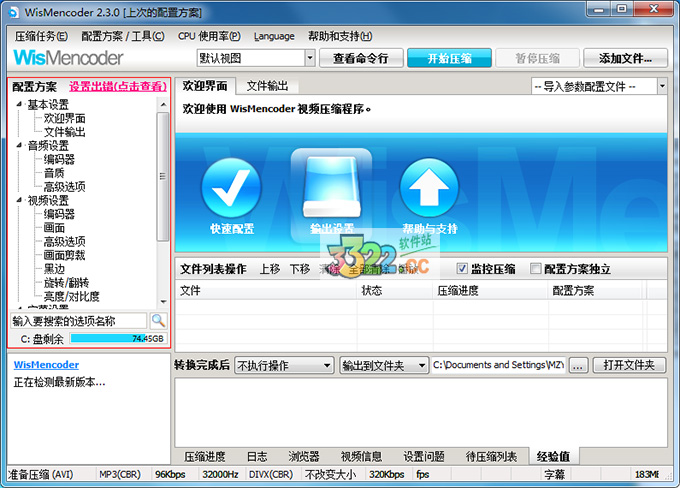Click the 打开文件夹 button

pos(629,365)
